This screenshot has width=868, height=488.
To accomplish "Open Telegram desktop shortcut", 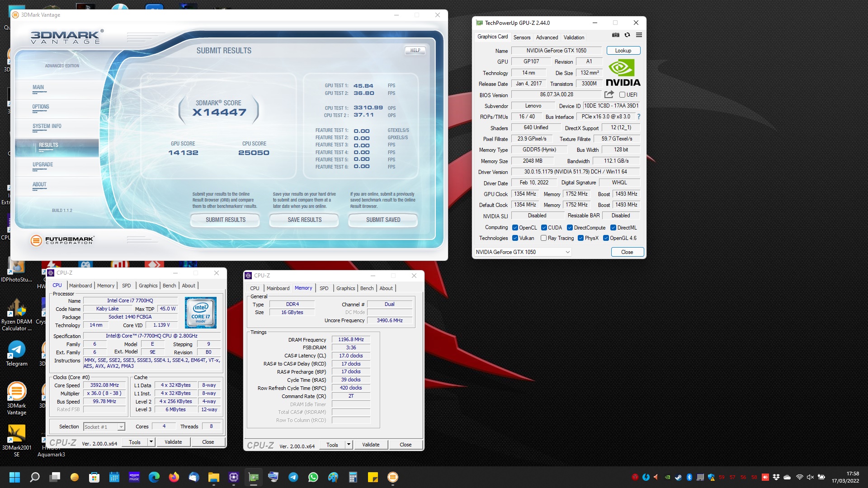I will pos(17,353).
